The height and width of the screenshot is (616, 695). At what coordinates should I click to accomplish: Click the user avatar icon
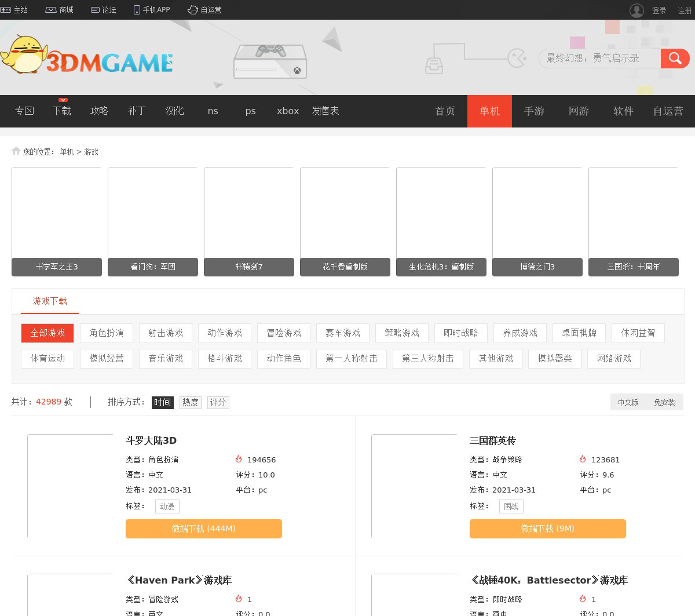[x=637, y=10]
